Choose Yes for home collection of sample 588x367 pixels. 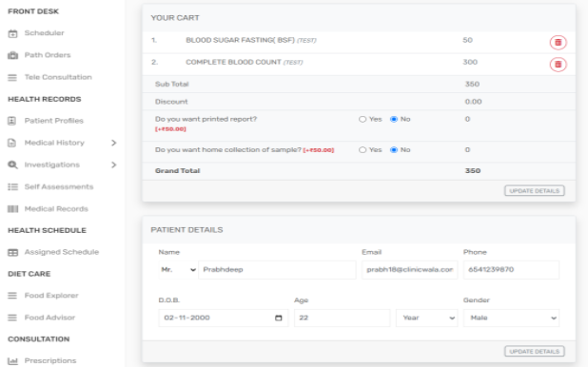tap(363, 150)
